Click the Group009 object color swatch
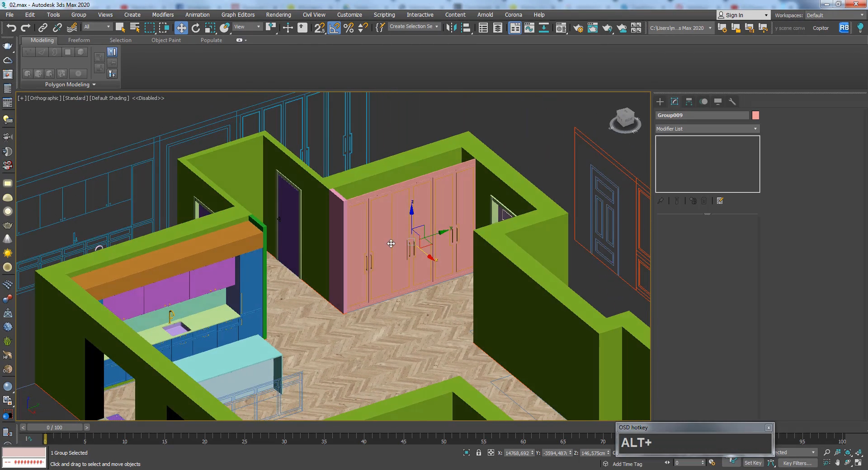The height and width of the screenshot is (470, 868). pyautogui.click(x=755, y=115)
